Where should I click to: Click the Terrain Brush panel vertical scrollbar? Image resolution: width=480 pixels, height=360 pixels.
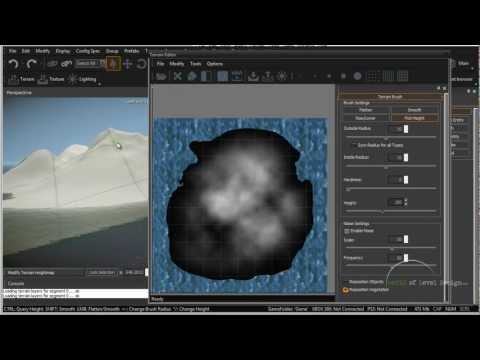[446, 197]
